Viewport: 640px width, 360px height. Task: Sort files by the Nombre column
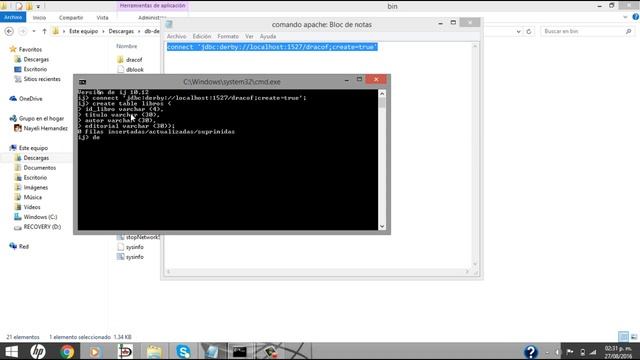pyautogui.click(x=127, y=46)
